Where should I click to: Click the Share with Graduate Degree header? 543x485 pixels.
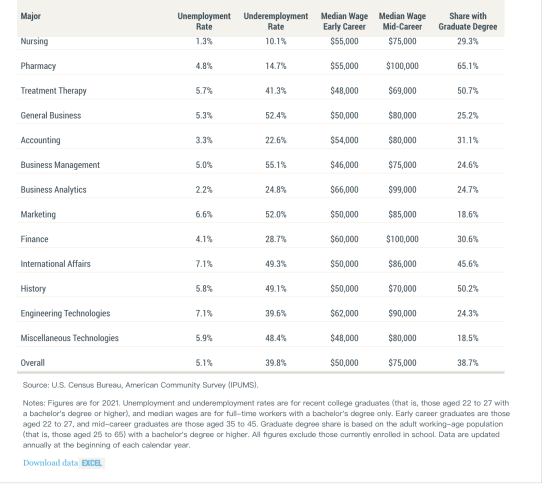coord(468,21)
